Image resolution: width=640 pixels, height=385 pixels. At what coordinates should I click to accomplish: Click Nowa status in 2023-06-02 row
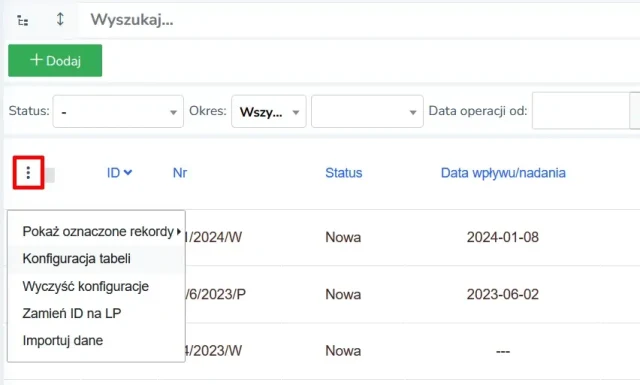343,294
